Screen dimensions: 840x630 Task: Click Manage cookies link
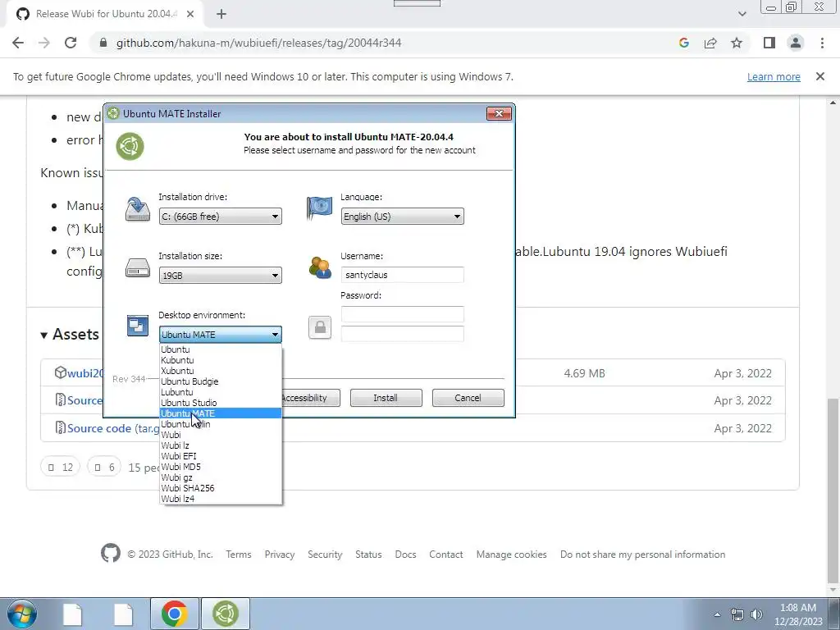[512, 555]
